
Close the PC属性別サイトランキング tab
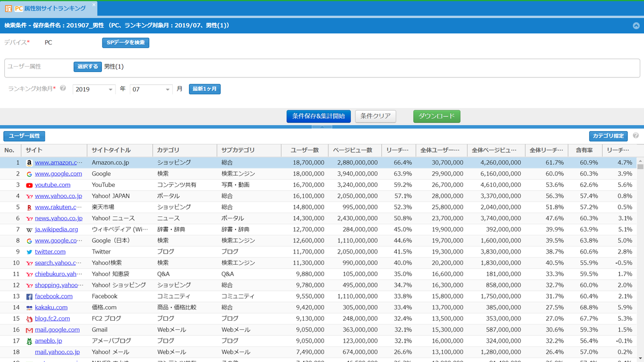[94, 5]
